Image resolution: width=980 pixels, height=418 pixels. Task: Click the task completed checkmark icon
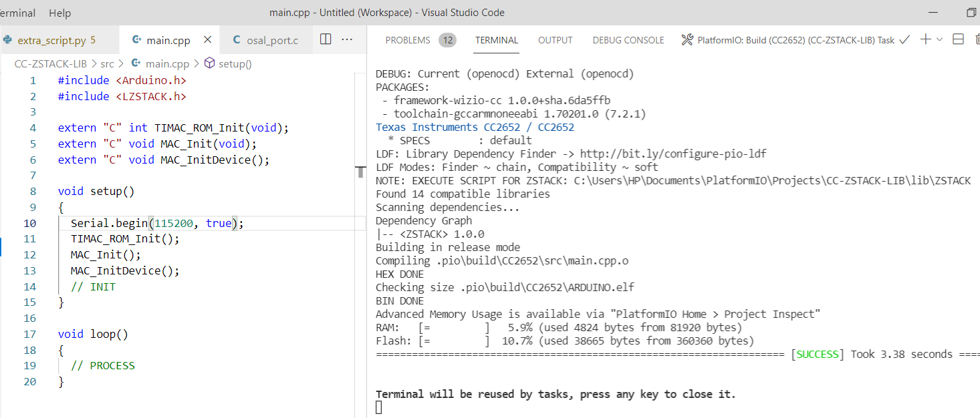[x=904, y=39]
